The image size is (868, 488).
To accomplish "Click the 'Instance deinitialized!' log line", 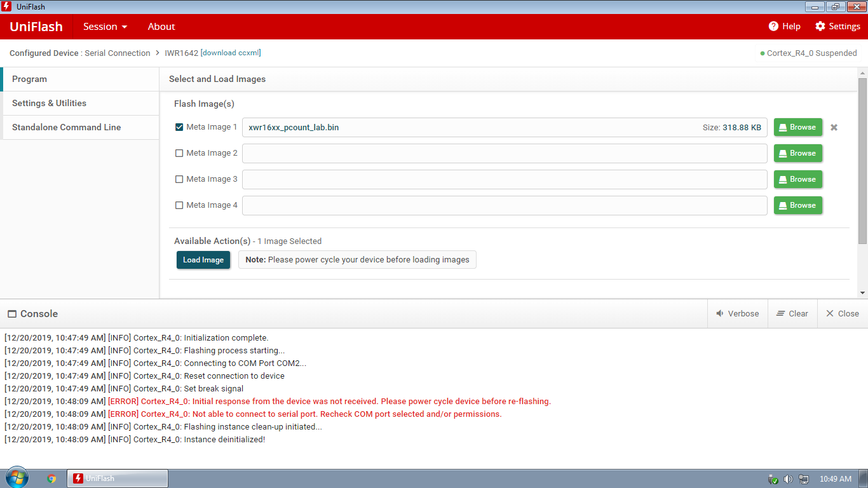I will point(135,440).
